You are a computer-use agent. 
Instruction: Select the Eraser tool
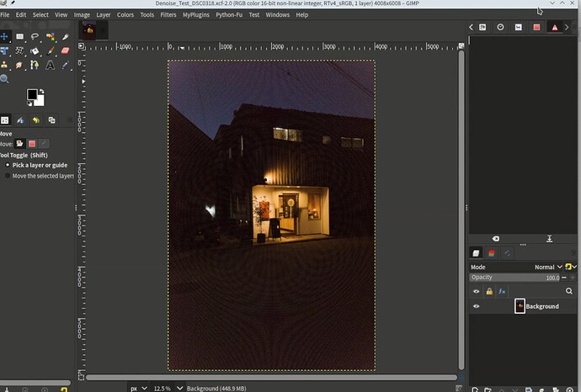point(65,50)
